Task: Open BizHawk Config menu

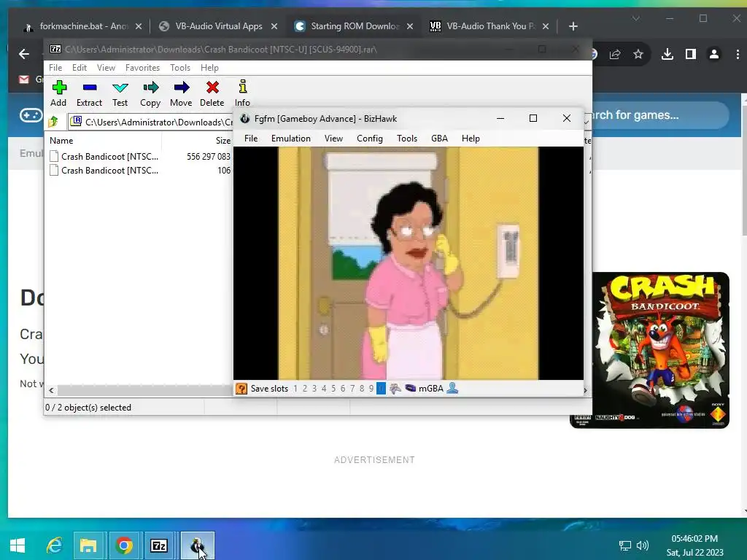Action: coord(370,139)
